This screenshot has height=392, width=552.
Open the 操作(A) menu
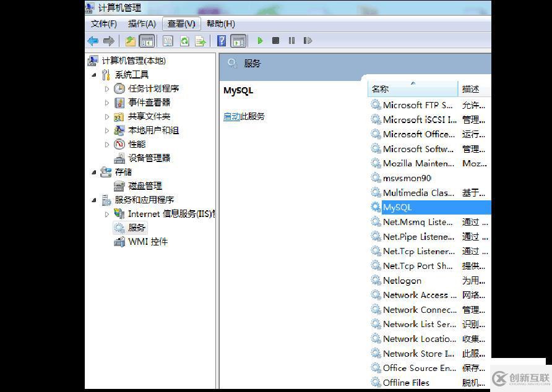click(141, 23)
